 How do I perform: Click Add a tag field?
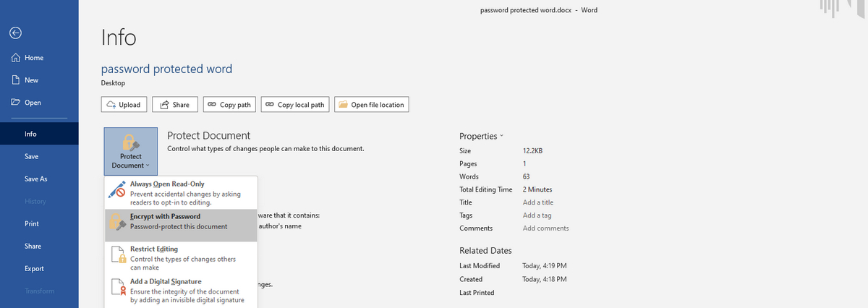pos(537,215)
